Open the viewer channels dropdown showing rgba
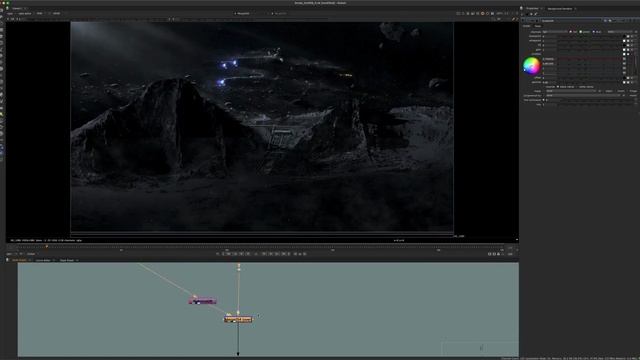640x360 pixels. coord(11,13)
